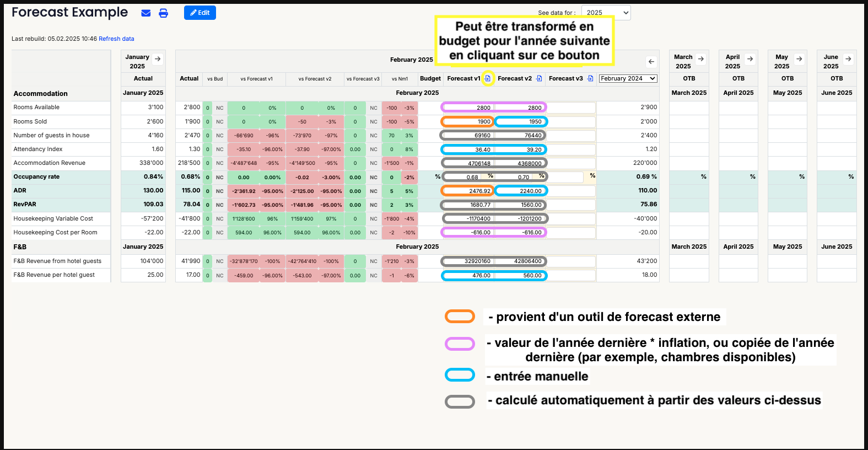Click the printer icon beside the title
This screenshot has height=450, width=868.
point(164,13)
